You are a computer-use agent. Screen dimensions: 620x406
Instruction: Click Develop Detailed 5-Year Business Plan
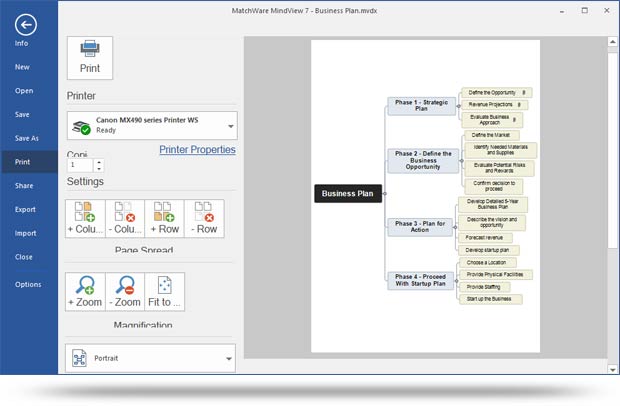493,204
